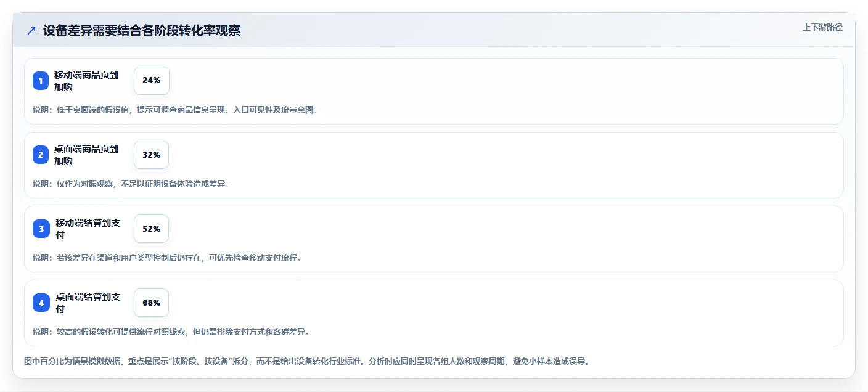Click the 52% conversion value pill

click(151, 229)
